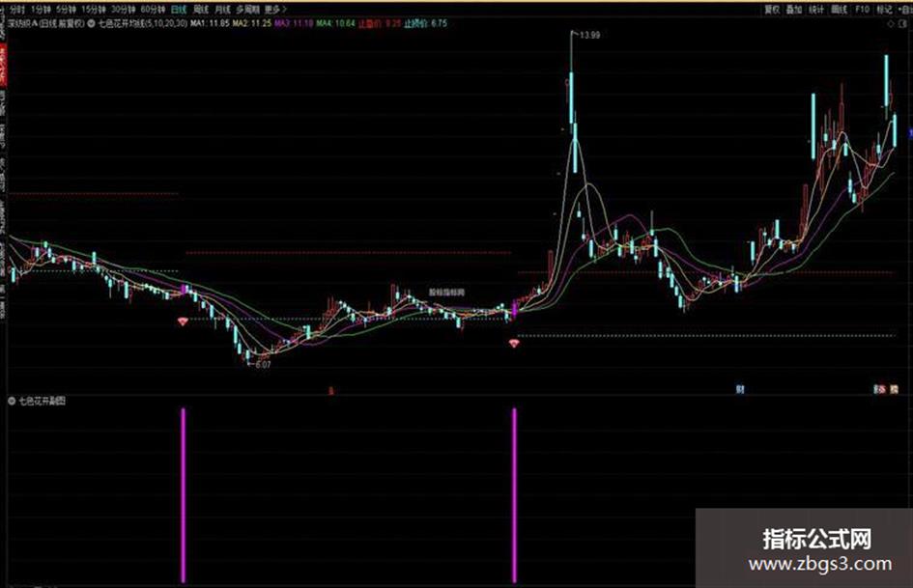Image resolution: width=913 pixels, height=588 pixels.
Task: Click the second red diamond signal marker
Action: point(514,344)
